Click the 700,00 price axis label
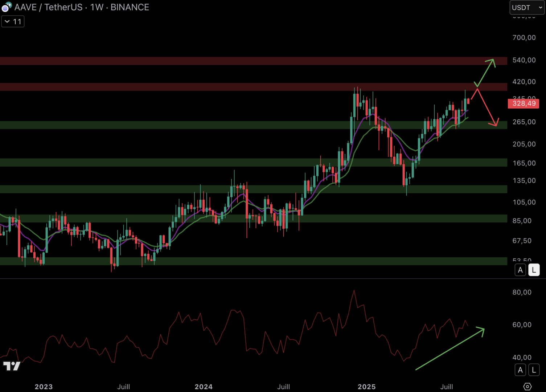The width and height of the screenshot is (546, 392). click(524, 37)
